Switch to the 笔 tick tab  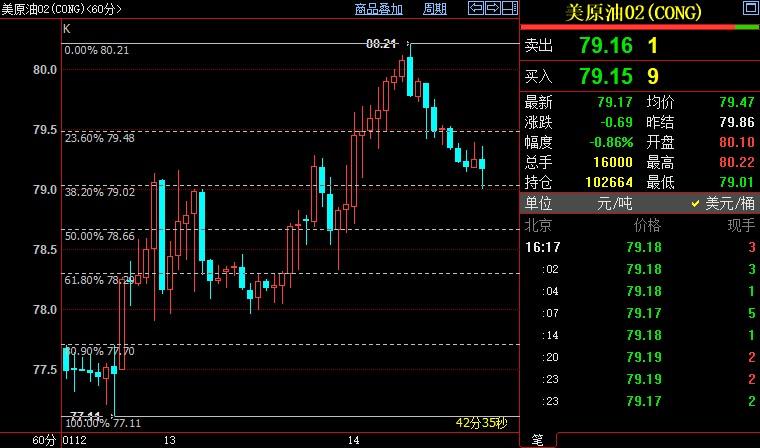pos(537,440)
